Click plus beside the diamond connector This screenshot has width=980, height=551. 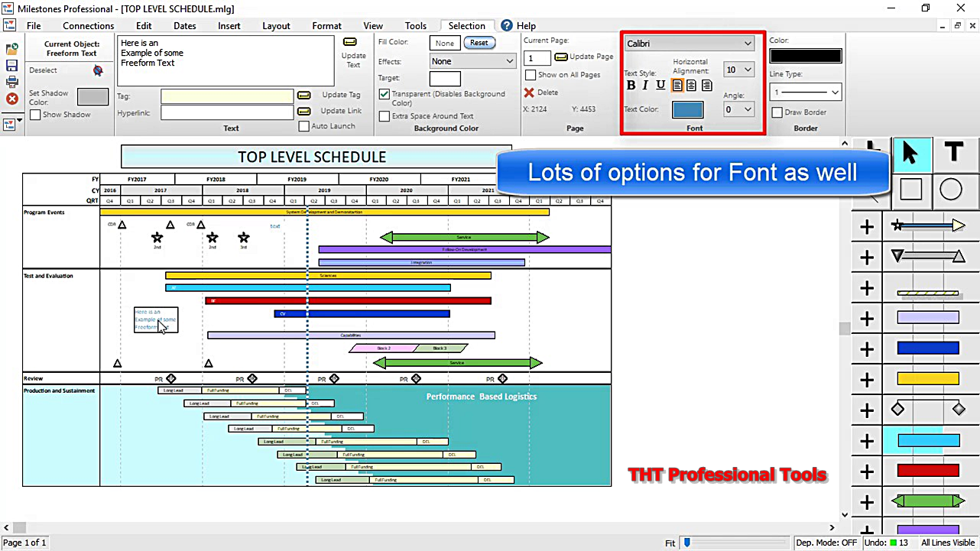[867, 410]
